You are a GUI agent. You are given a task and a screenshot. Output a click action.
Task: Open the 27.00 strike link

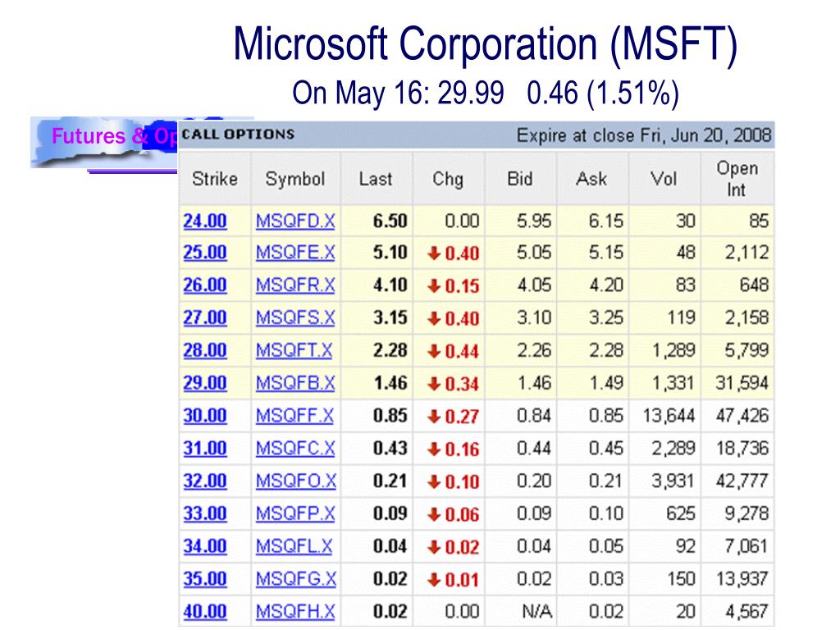point(204,317)
